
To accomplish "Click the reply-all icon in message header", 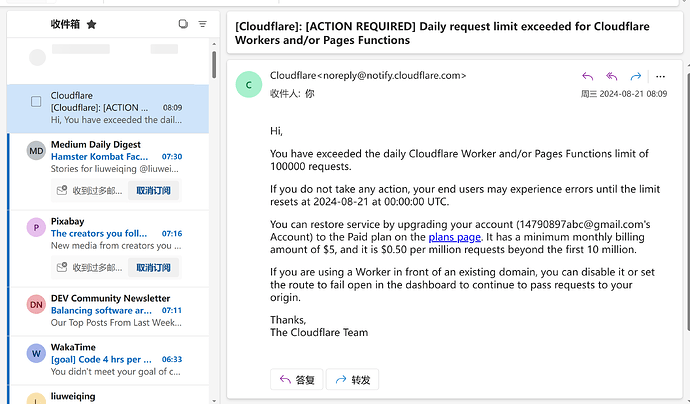I will (x=611, y=77).
